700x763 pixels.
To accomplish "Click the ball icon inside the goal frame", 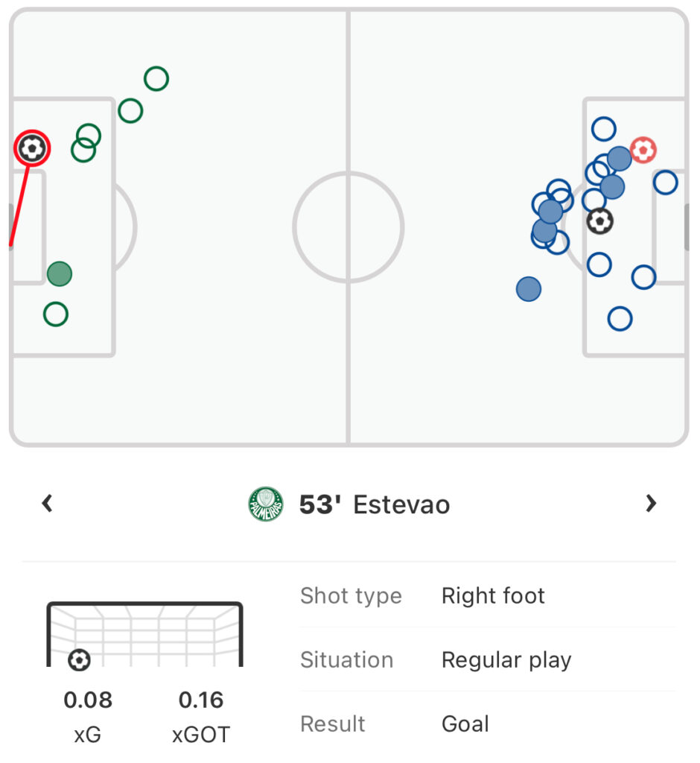I will [x=79, y=660].
